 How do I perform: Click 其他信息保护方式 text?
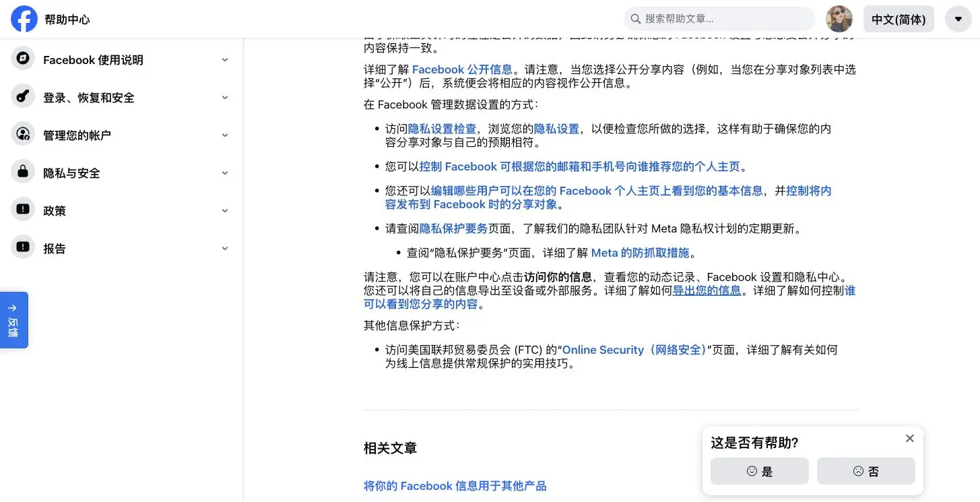[412, 325]
